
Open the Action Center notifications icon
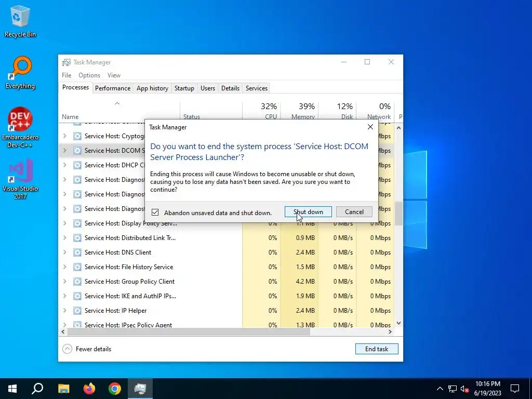coord(515,389)
